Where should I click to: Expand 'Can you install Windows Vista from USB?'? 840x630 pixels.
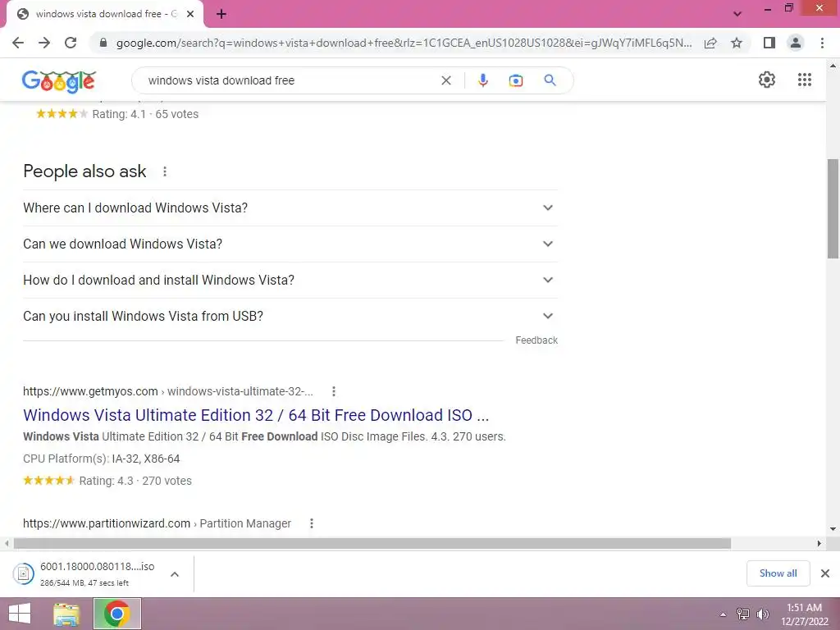290,316
